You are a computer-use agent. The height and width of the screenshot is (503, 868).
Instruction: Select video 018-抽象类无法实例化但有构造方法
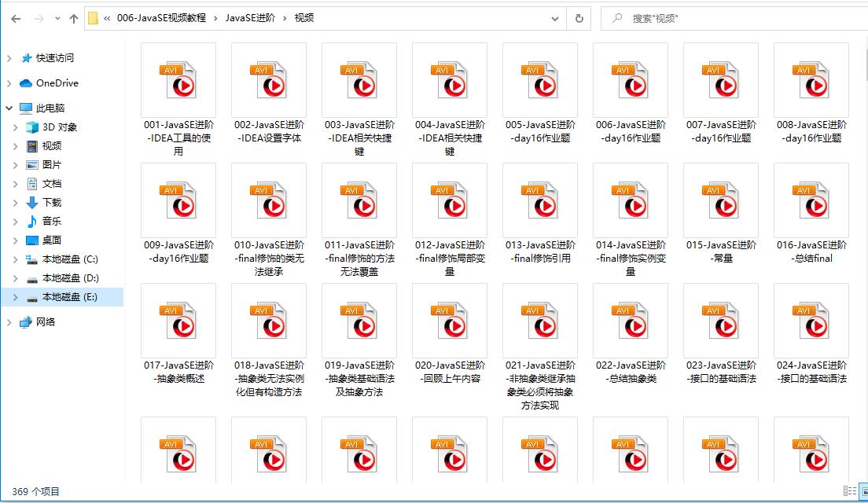(x=269, y=341)
